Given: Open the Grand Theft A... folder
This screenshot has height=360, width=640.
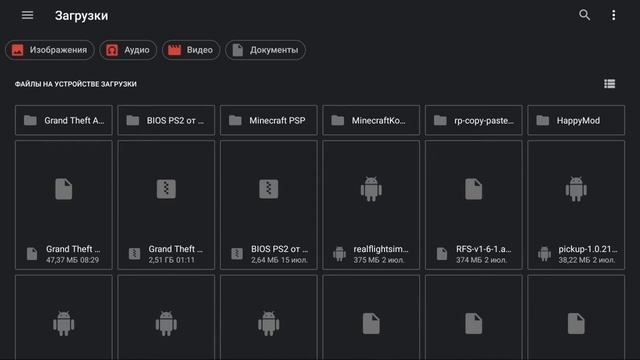Looking at the screenshot, I should click(x=64, y=120).
